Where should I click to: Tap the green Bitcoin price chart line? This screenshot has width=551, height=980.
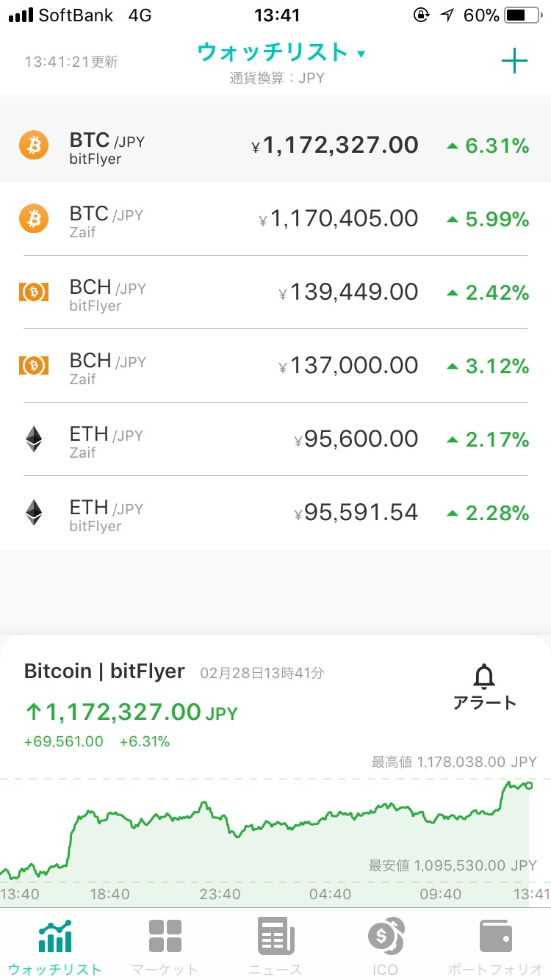[294, 821]
